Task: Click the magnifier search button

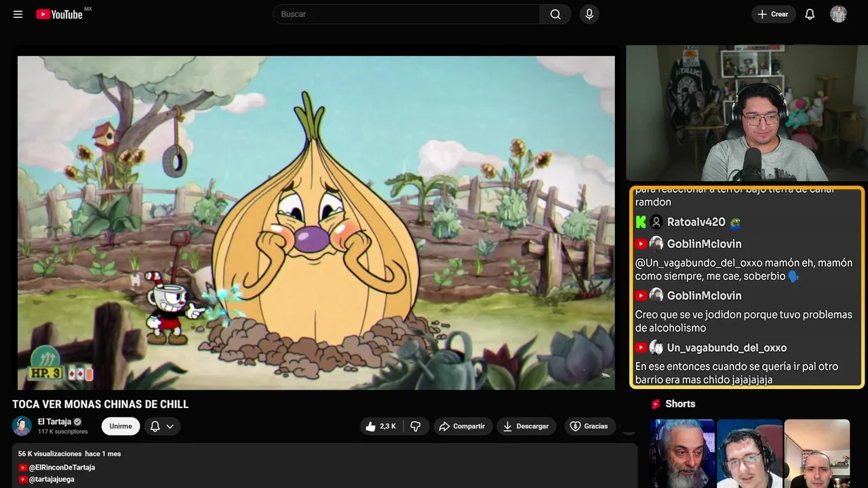Action: point(555,14)
